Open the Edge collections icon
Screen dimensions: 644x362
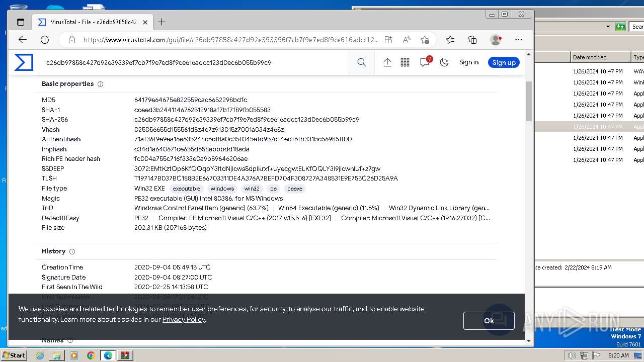[x=472, y=40]
